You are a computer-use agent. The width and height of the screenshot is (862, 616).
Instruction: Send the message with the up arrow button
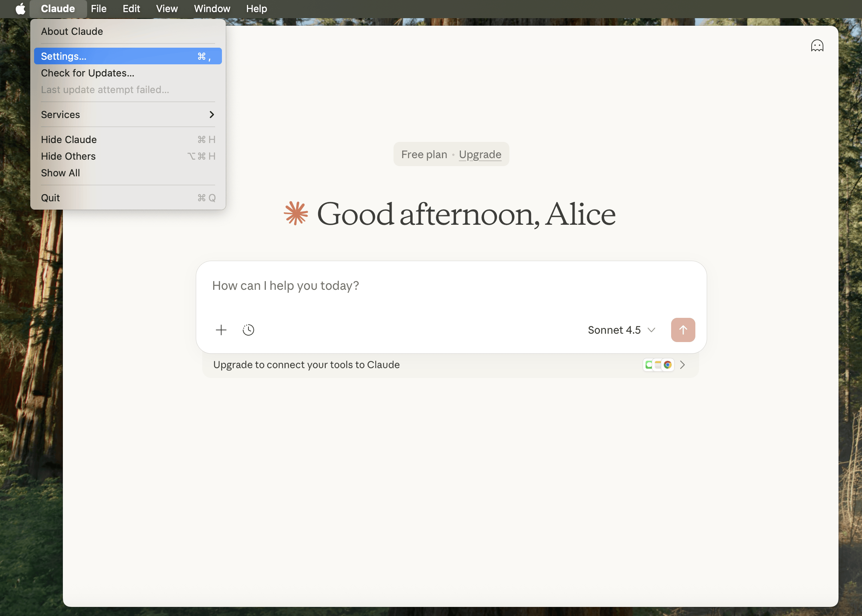(682, 330)
